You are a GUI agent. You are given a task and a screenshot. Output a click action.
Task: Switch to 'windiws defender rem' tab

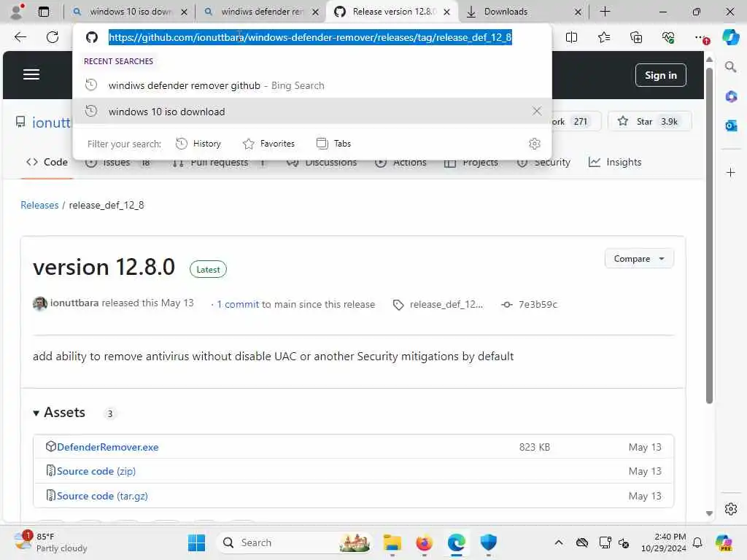tap(261, 12)
